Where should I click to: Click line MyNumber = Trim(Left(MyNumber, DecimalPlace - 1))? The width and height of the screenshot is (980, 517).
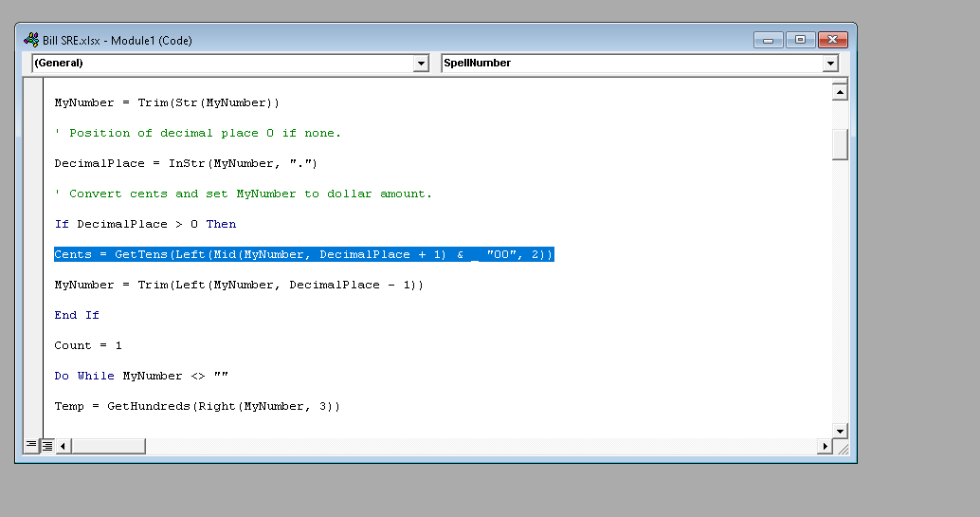[x=239, y=285]
